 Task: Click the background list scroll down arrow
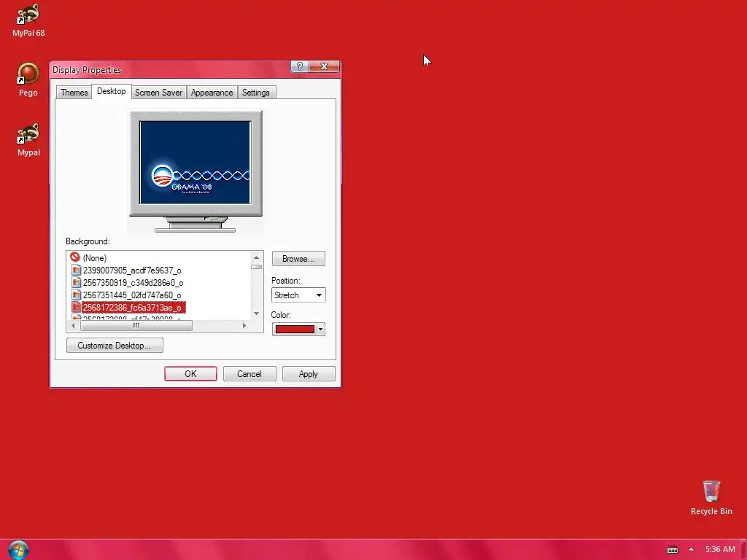(256, 314)
